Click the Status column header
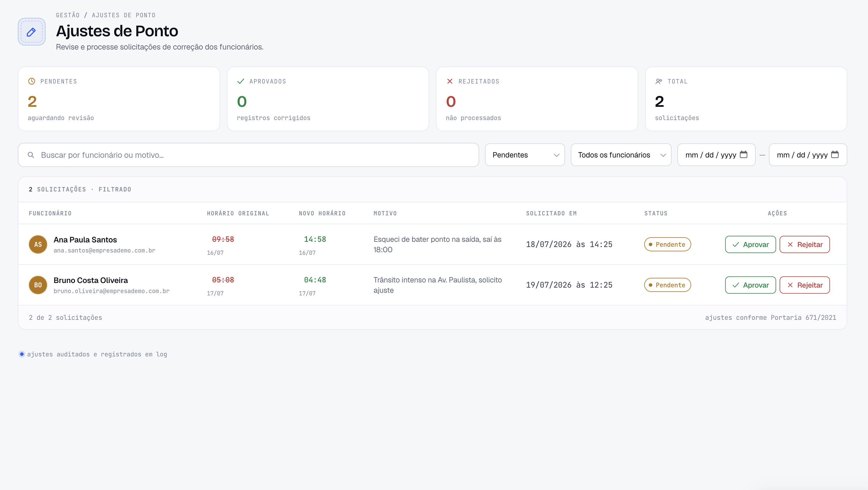The width and height of the screenshot is (868, 490). pyautogui.click(x=656, y=213)
